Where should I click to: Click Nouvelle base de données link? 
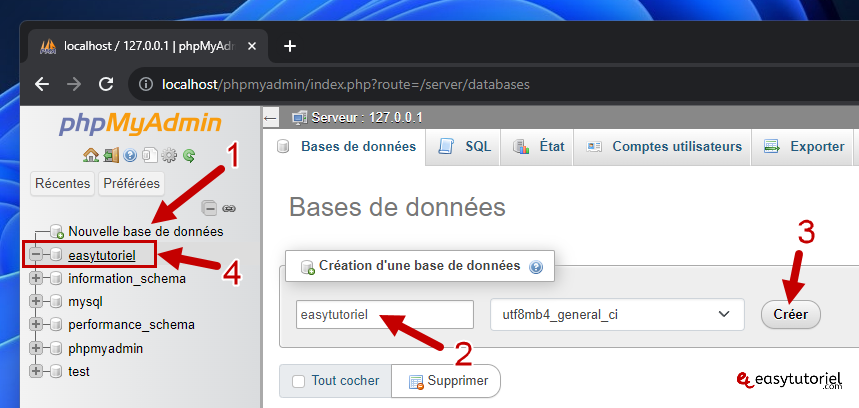click(146, 231)
